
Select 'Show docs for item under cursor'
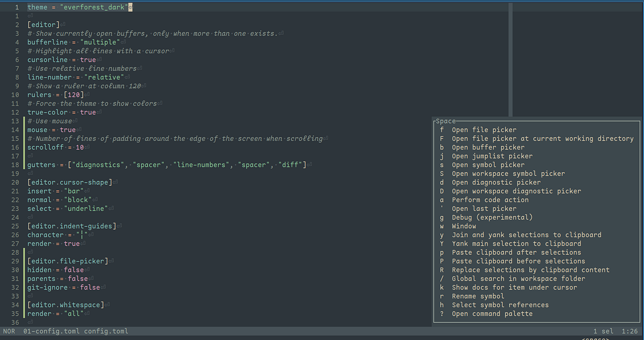coord(515,287)
